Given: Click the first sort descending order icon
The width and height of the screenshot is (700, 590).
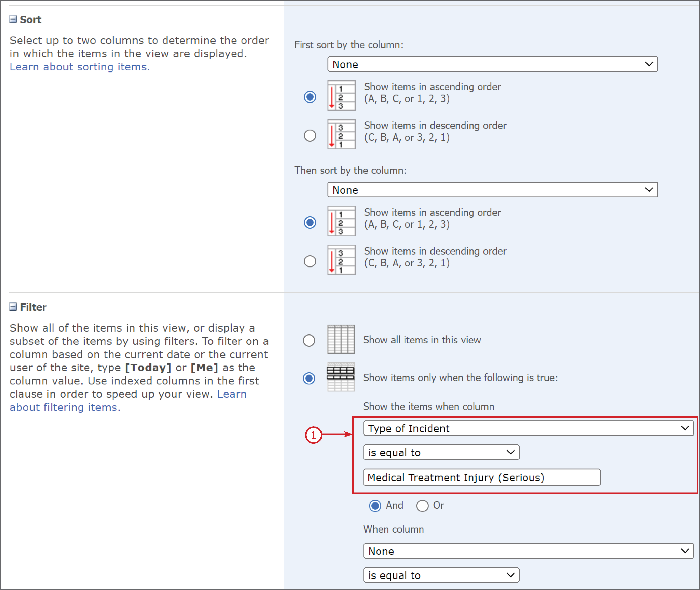Looking at the screenshot, I should [x=341, y=134].
